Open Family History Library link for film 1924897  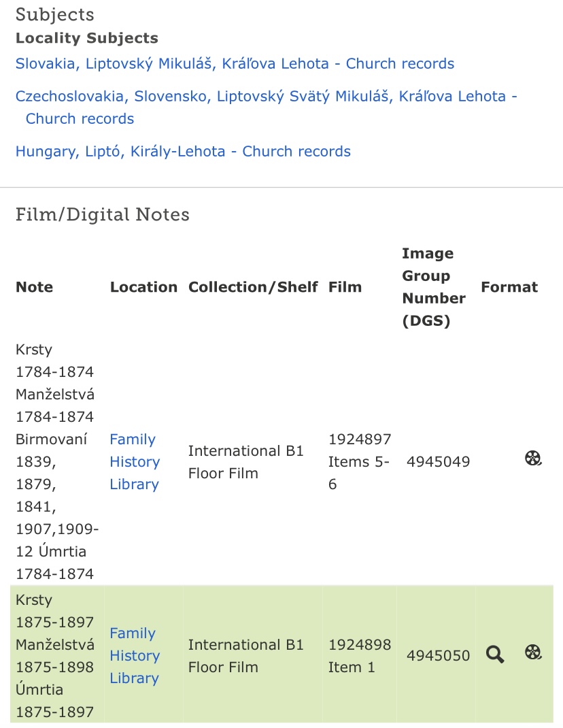coord(134,462)
